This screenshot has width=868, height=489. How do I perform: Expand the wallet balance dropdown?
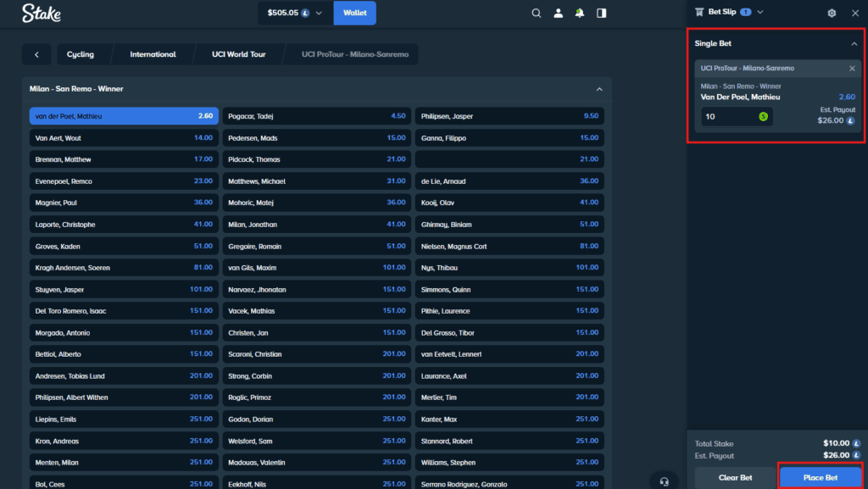(318, 13)
